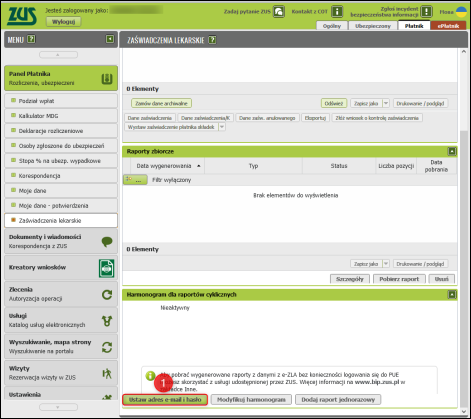Open help icon next to MENU
Image resolution: width=471 pixels, height=419 pixels.
pyautogui.click(x=31, y=39)
